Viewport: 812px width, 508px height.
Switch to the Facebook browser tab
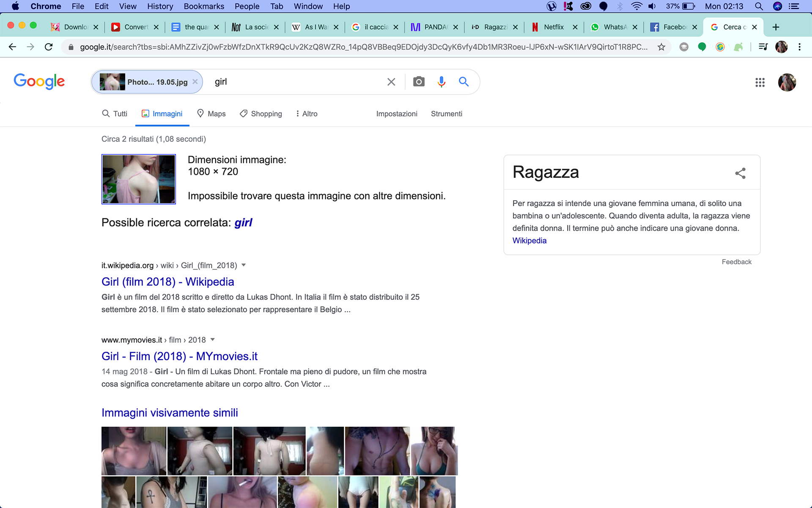(674, 27)
